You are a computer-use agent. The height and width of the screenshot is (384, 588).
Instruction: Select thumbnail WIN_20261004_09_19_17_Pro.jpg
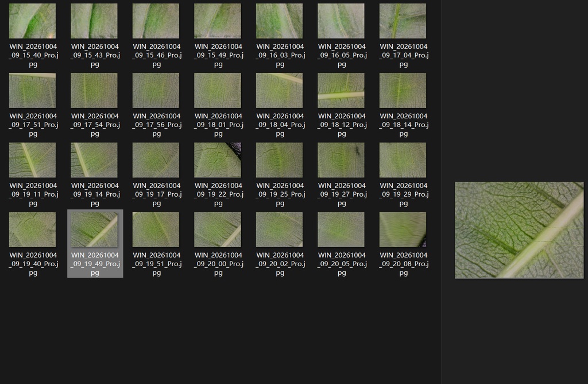point(156,160)
